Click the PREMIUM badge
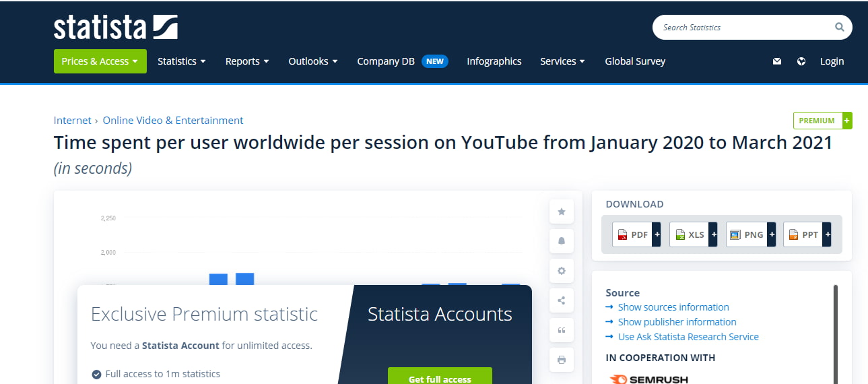Screen dimensions: 868x384 tap(822, 121)
